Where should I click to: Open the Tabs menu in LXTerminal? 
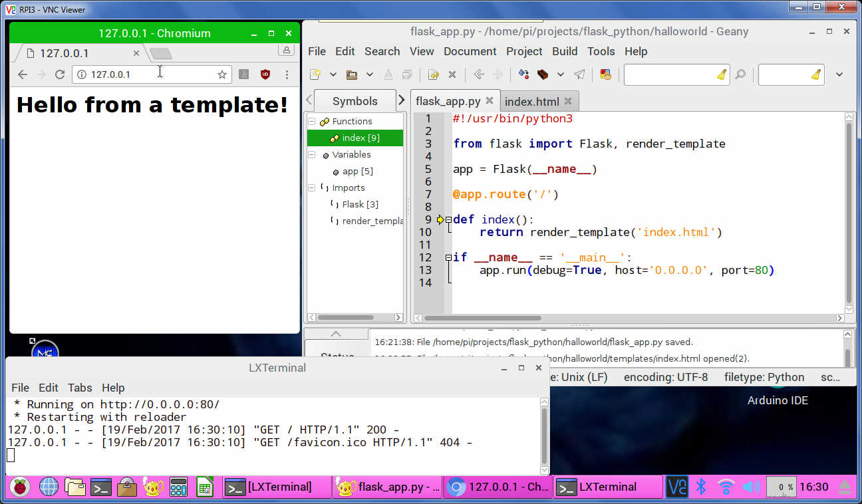click(x=80, y=388)
